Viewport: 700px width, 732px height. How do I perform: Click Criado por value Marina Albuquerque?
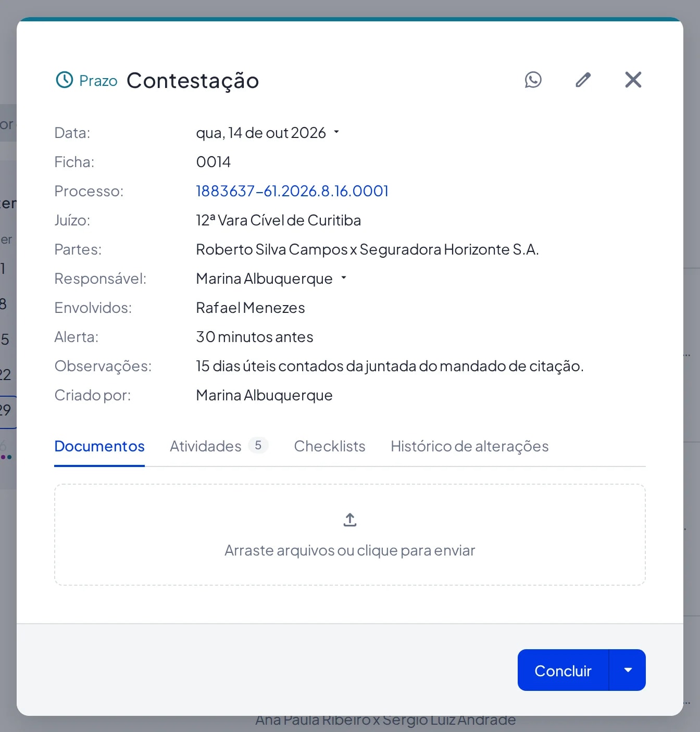coord(264,395)
